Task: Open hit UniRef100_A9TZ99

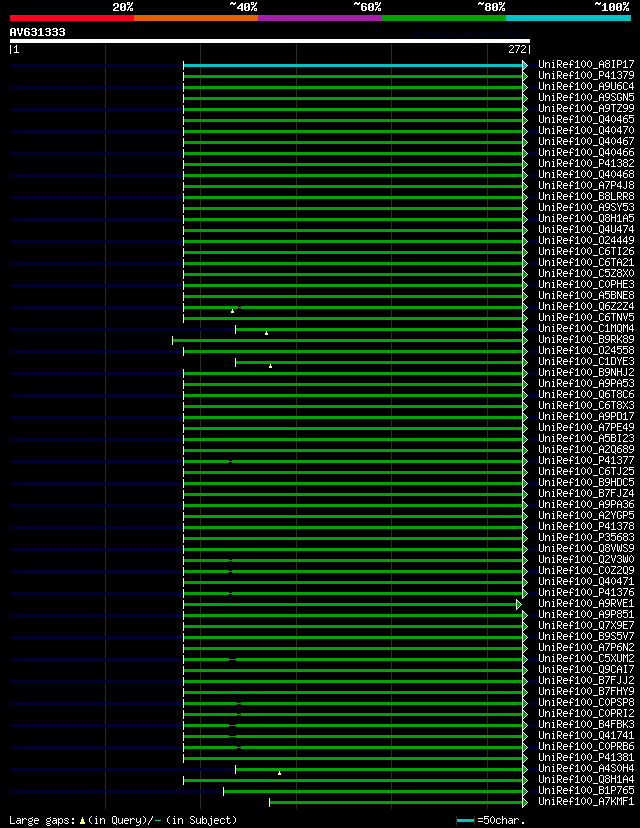Action: pos(586,108)
